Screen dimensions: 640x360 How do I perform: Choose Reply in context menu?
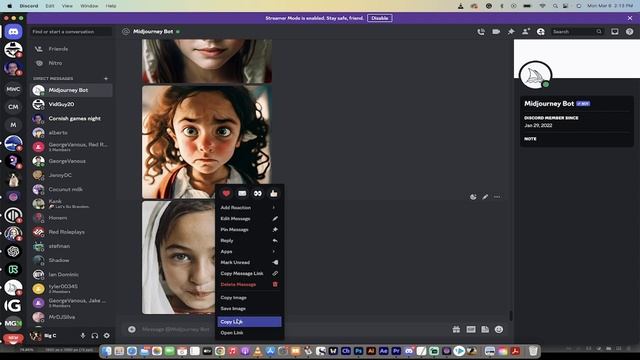pos(249,241)
